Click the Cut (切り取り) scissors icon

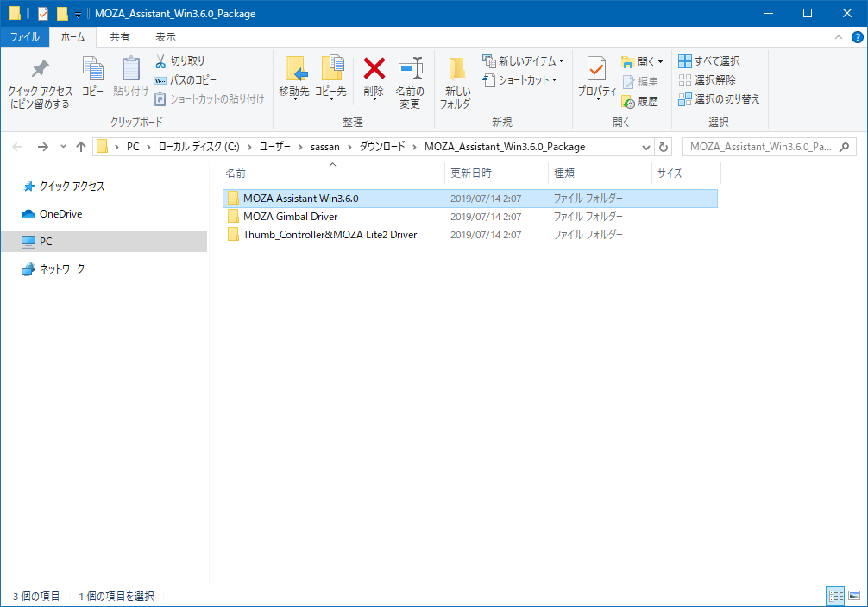(x=160, y=61)
